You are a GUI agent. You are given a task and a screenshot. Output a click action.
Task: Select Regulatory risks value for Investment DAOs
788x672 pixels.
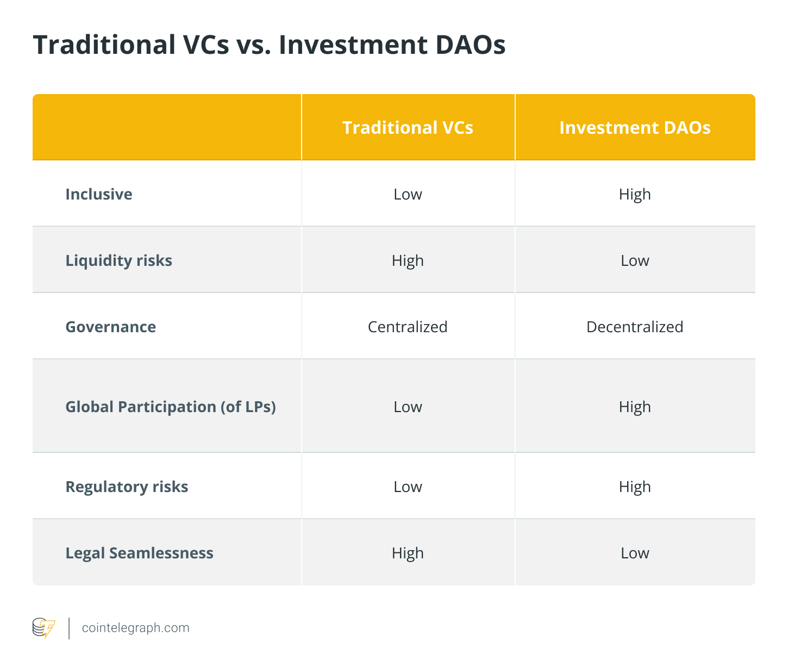point(635,487)
